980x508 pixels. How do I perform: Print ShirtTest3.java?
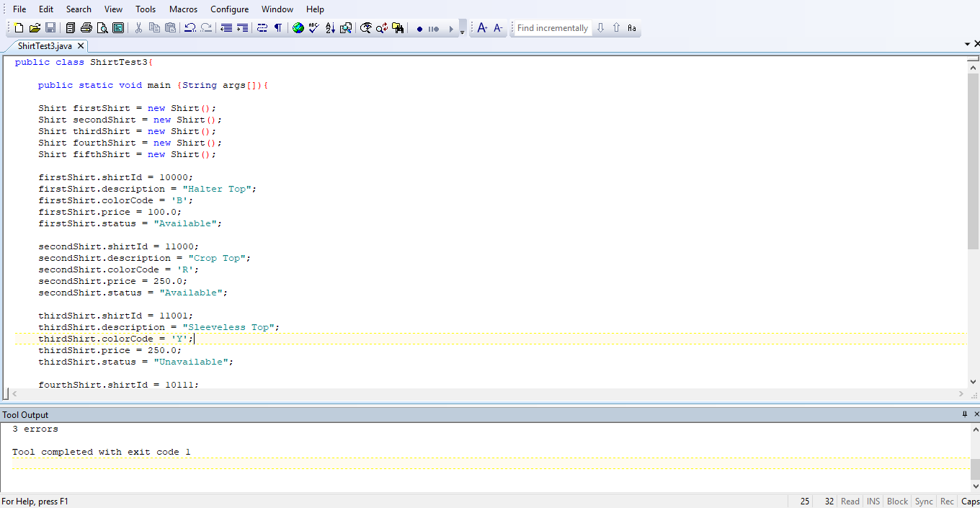(86, 27)
